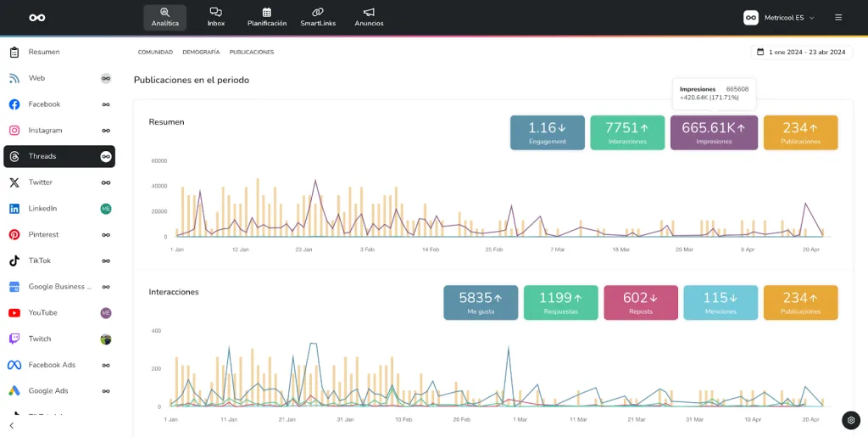The image size is (868, 437).
Task: Click the Threads connection badge
Action: 106,156
